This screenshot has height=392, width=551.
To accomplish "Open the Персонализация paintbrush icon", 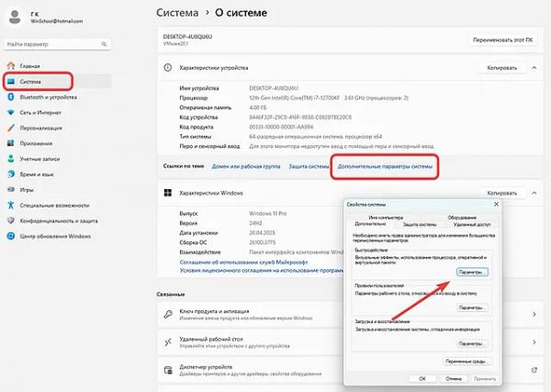I will [x=11, y=128].
